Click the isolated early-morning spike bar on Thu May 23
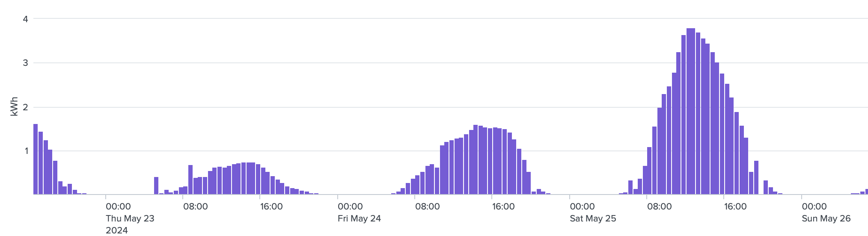Image resolution: width=868 pixels, height=236 pixels. click(156, 186)
